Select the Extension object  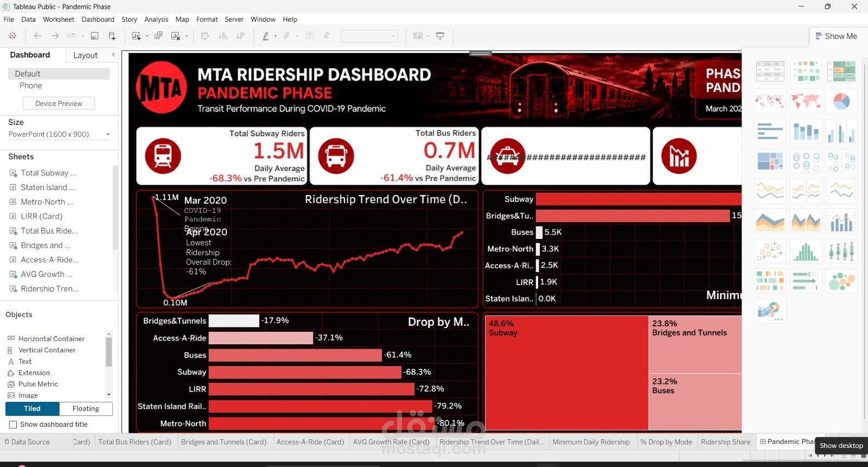coord(29,373)
